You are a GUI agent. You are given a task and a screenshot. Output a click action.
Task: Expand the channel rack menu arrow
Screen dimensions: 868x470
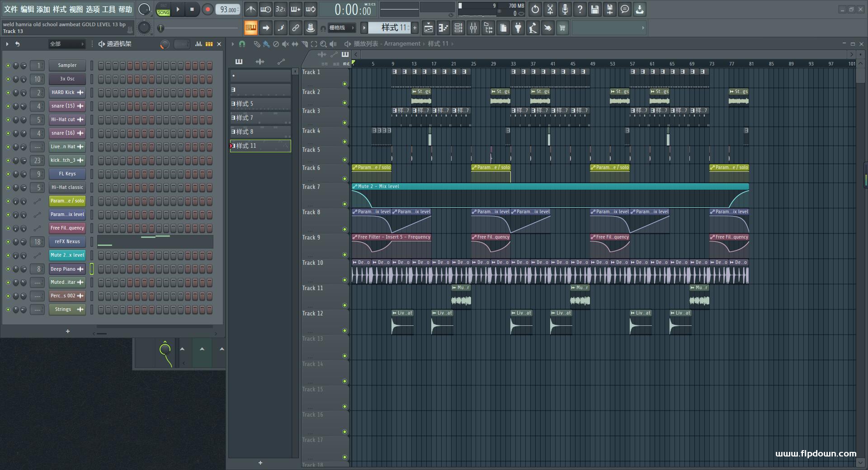pyautogui.click(x=7, y=44)
